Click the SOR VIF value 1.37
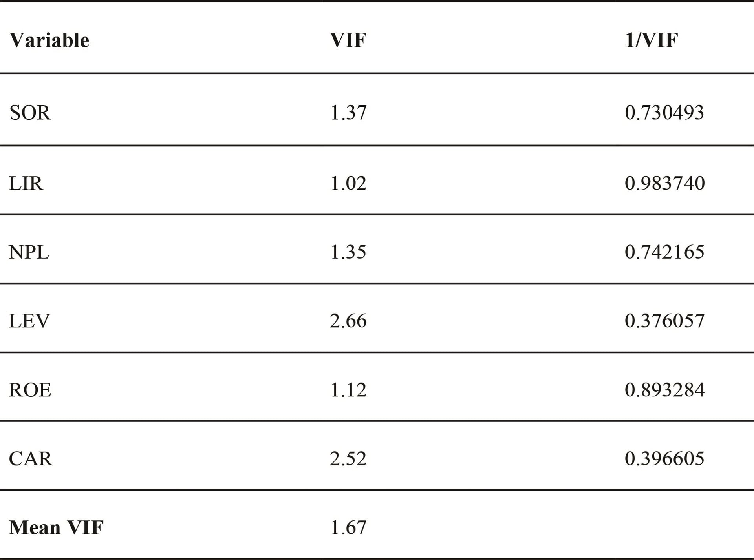Screen dimensions: 754x560 pos(348,113)
